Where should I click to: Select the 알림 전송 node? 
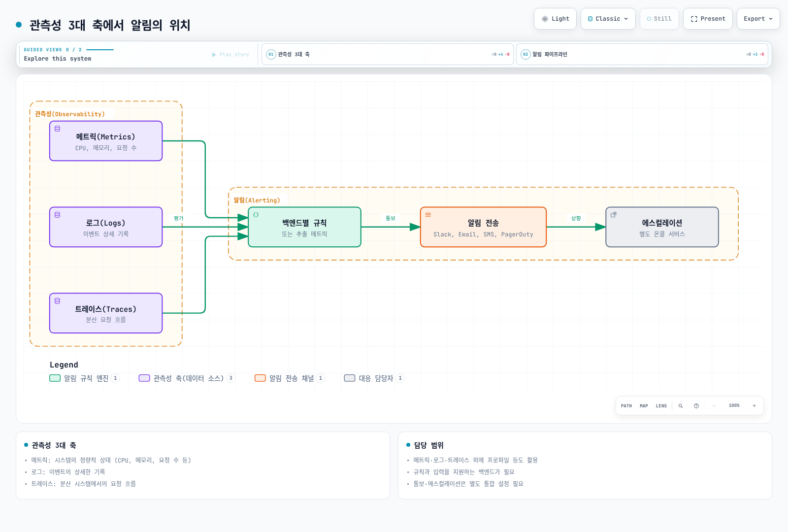click(x=483, y=227)
